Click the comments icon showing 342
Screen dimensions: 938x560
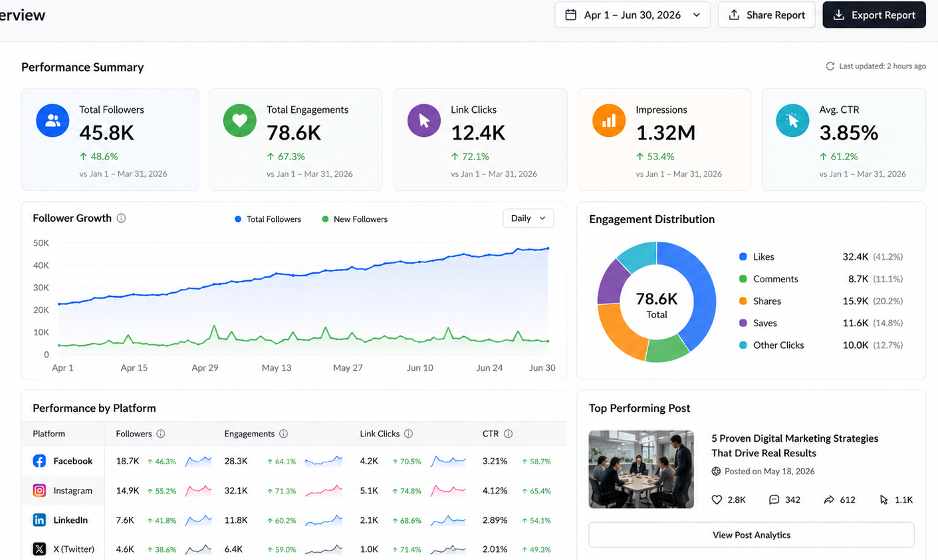774,500
